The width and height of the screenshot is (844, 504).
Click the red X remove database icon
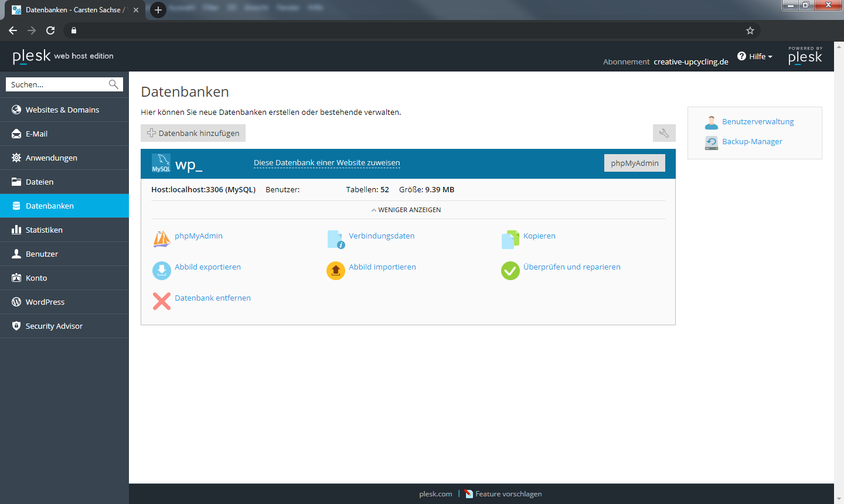pyautogui.click(x=162, y=301)
